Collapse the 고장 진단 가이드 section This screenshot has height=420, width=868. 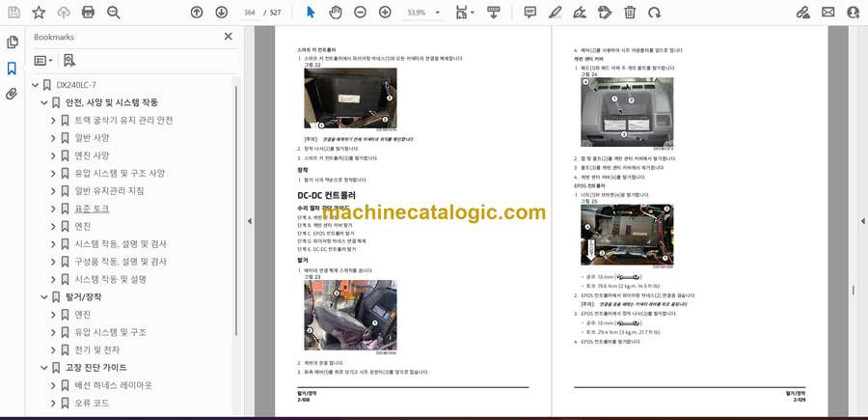(44, 367)
